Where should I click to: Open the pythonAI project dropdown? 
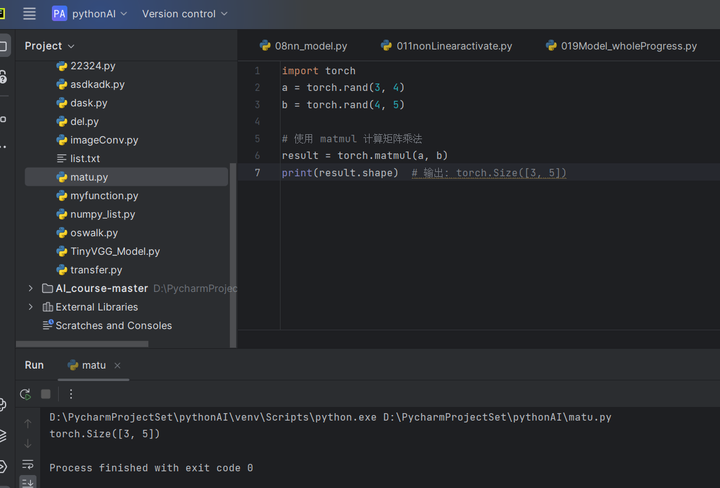[x=99, y=14]
